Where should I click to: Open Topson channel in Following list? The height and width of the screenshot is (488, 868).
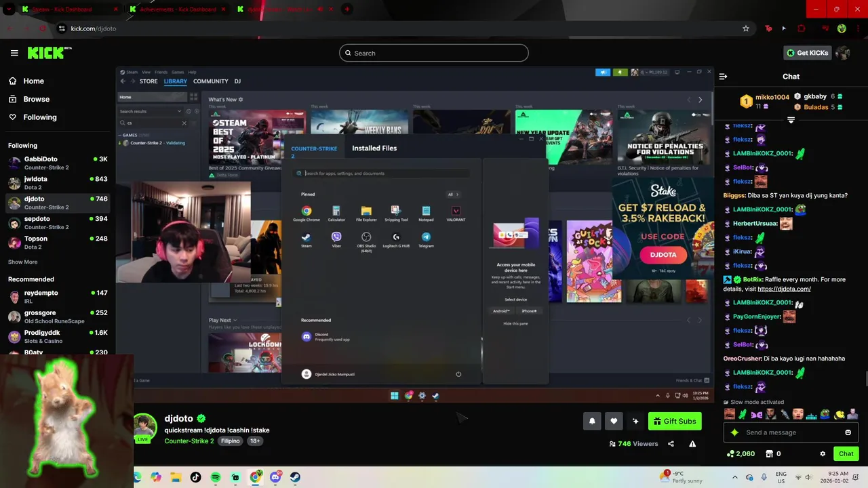pos(58,243)
